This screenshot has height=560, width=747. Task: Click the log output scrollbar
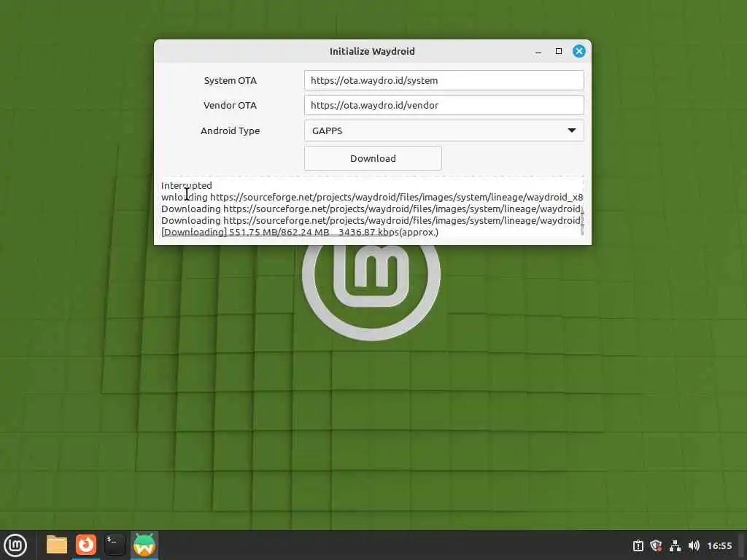(x=582, y=222)
